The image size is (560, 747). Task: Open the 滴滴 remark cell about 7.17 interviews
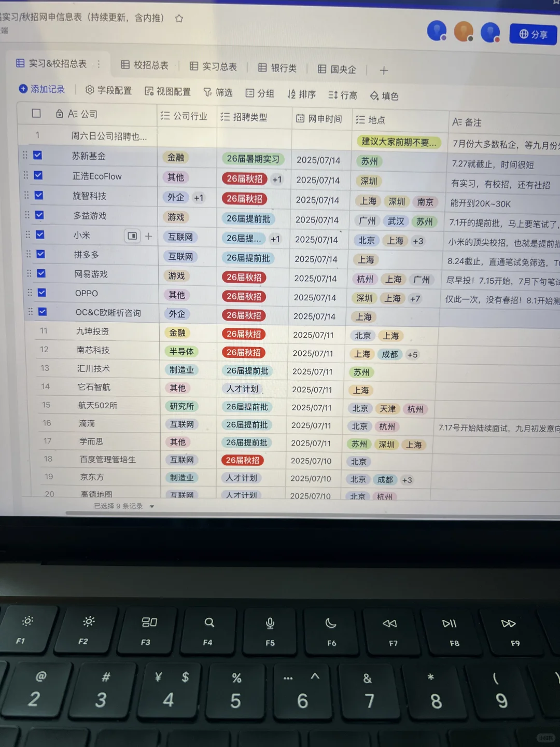coord(499,428)
